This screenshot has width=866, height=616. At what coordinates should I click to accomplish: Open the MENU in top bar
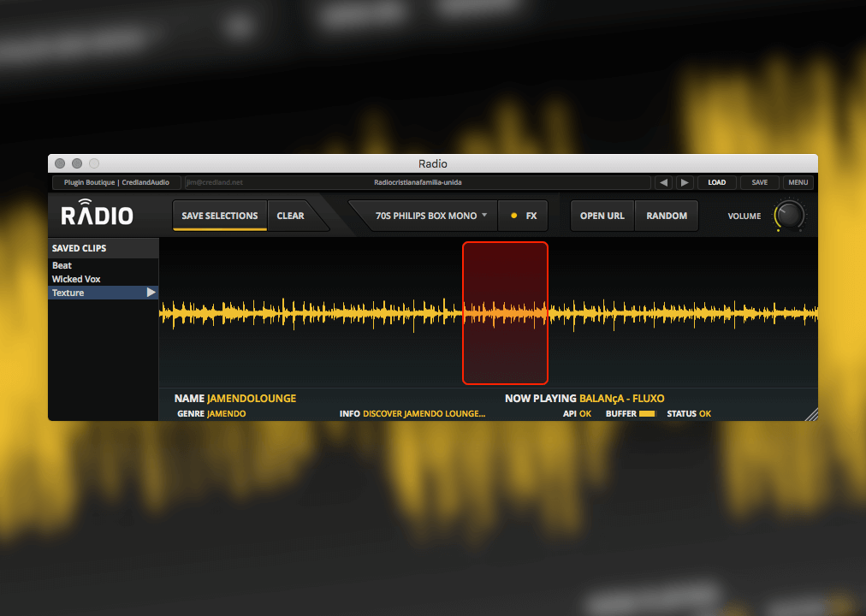click(x=798, y=182)
